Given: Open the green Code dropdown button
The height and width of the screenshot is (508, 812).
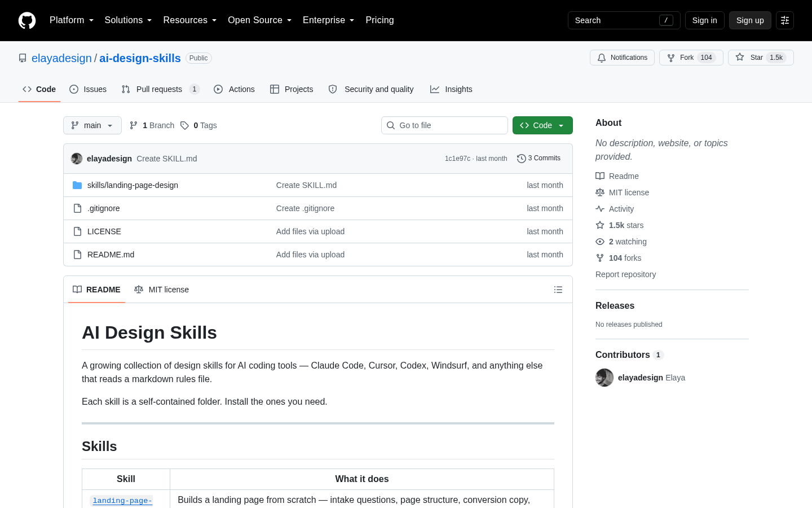Looking at the screenshot, I should [x=542, y=125].
